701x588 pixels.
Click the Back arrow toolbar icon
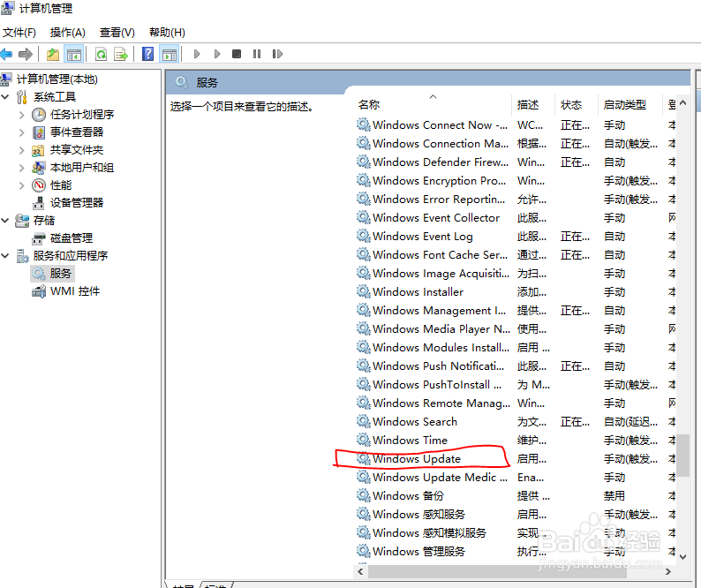[6, 54]
